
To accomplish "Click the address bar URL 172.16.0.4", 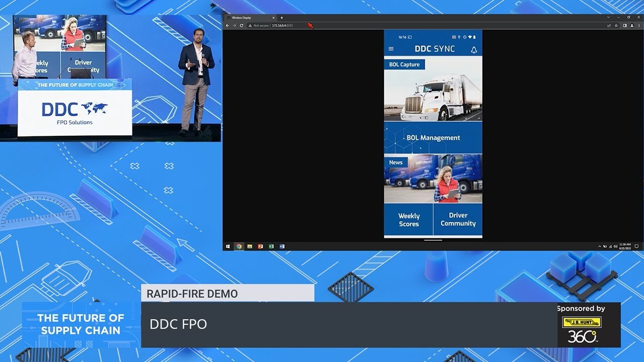I will click(279, 25).
